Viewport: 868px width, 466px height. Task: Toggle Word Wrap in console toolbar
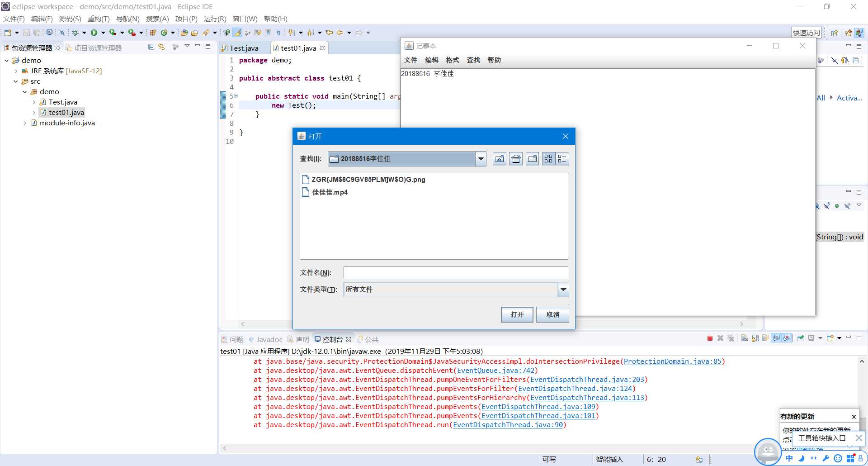point(765,338)
